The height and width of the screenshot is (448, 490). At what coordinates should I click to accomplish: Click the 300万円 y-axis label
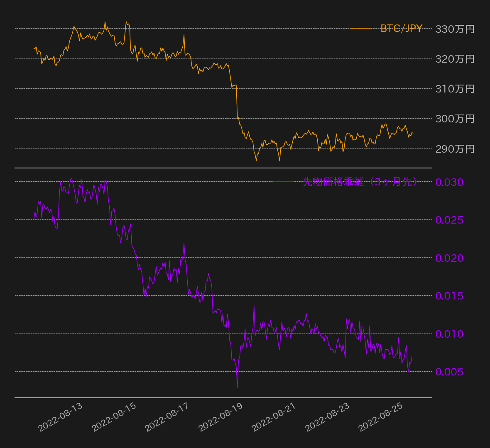pos(455,119)
